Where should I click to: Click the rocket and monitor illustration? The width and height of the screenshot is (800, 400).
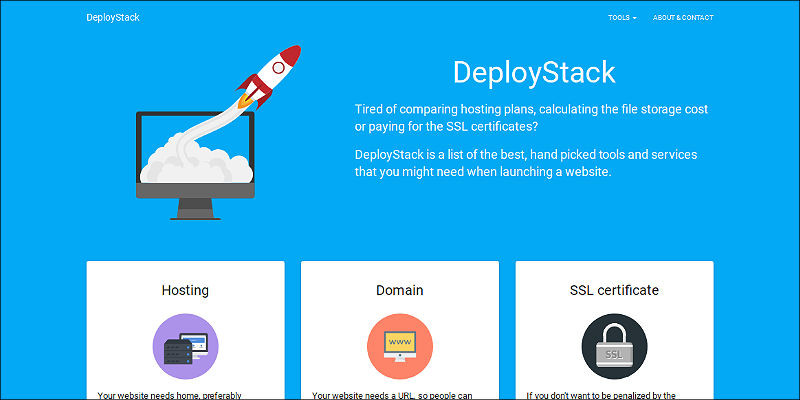pyautogui.click(x=218, y=133)
